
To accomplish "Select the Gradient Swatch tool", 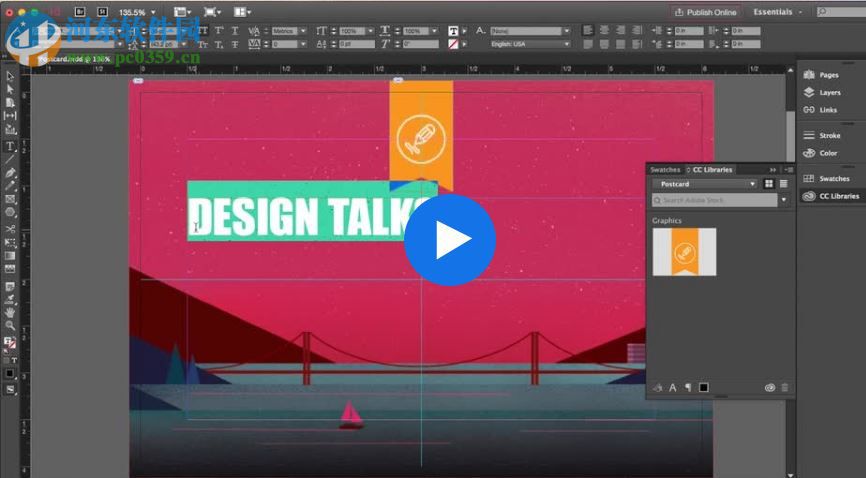I will [10, 256].
